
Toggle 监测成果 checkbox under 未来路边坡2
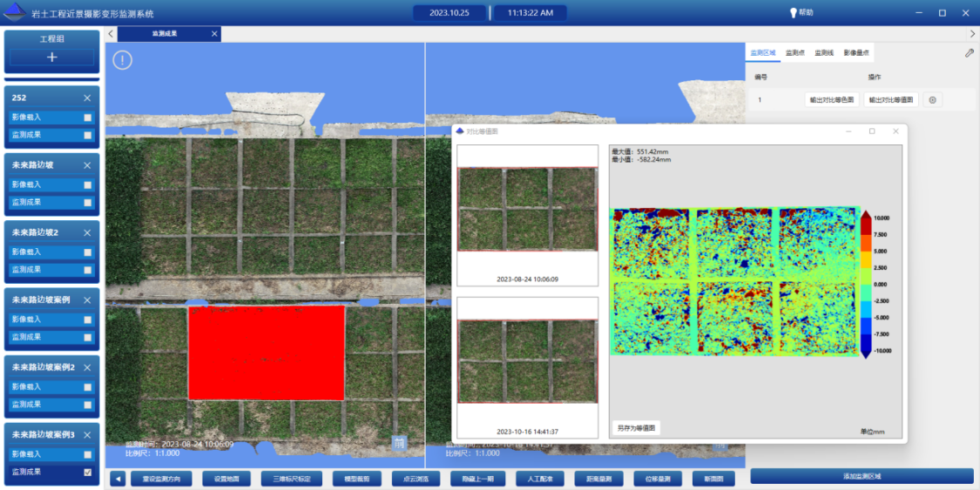pyautogui.click(x=87, y=270)
